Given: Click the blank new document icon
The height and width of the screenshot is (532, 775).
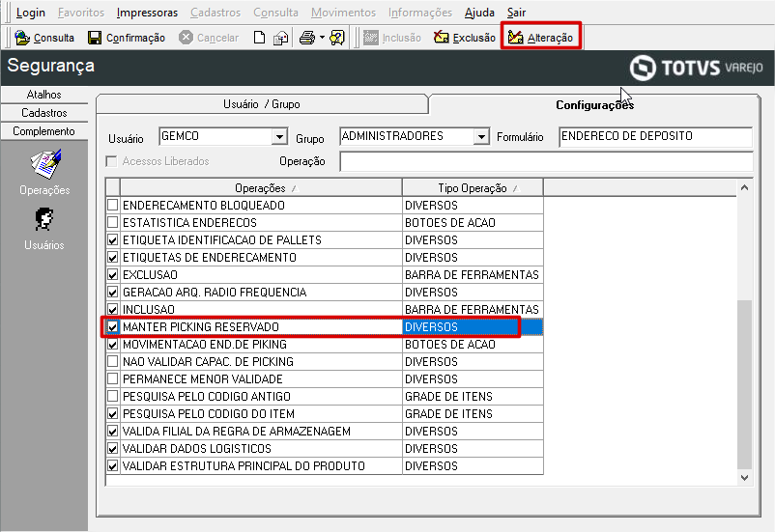Looking at the screenshot, I should 260,38.
